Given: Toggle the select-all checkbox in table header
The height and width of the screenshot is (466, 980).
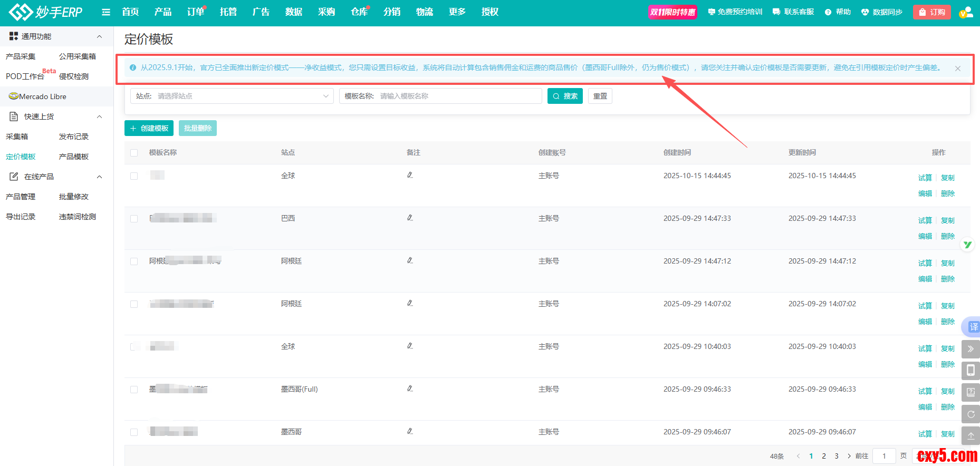Looking at the screenshot, I should pyautogui.click(x=134, y=153).
